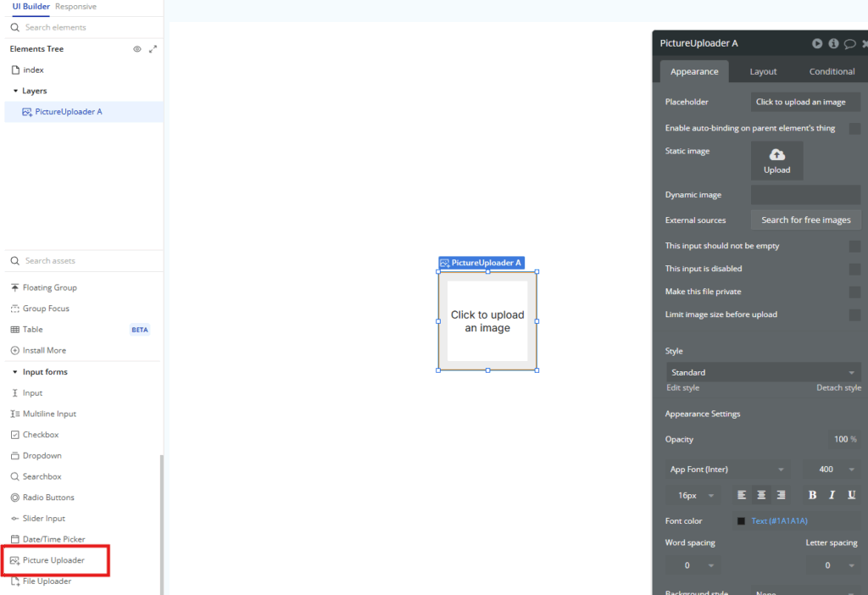Toggle italic text formatting

pyautogui.click(x=832, y=495)
